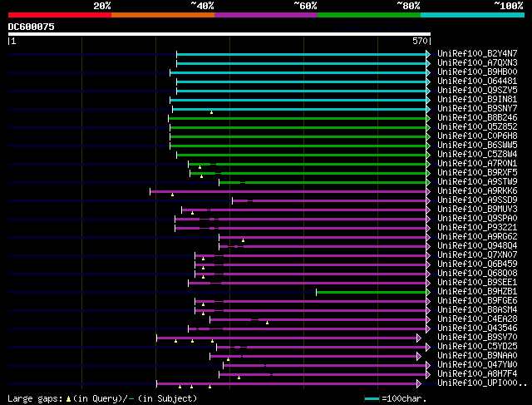Select the purple ~60% identity legend segment
Image resolution: width=532 pixels, height=405 pixels.
[x=266, y=15]
